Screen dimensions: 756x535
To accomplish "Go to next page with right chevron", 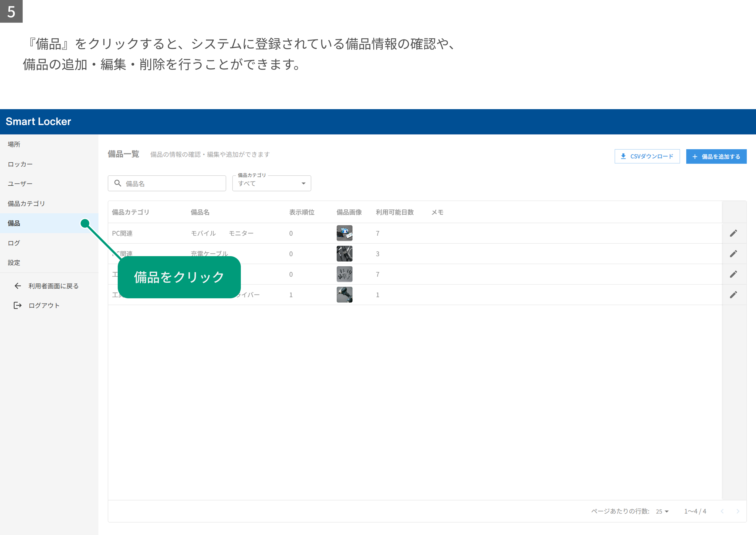I will coord(738,511).
